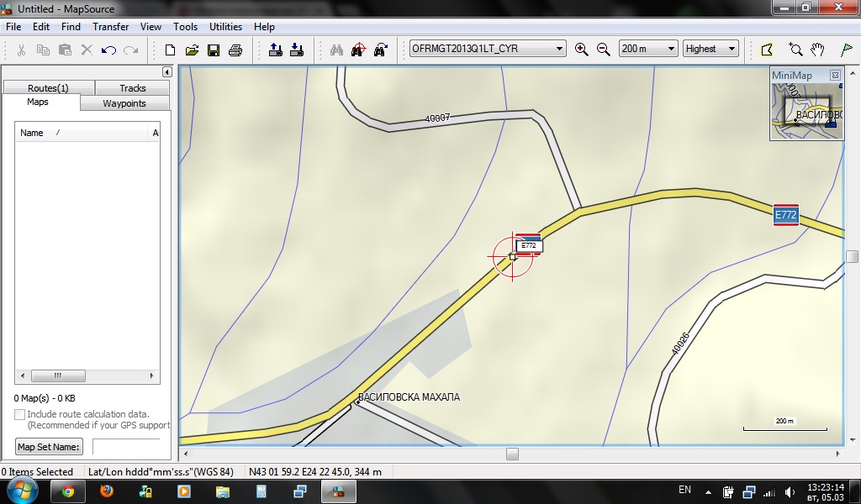Screen dimensions: 861x504
Task: Show hidden system tray icons arrow
Action: [x=708, y=492]
